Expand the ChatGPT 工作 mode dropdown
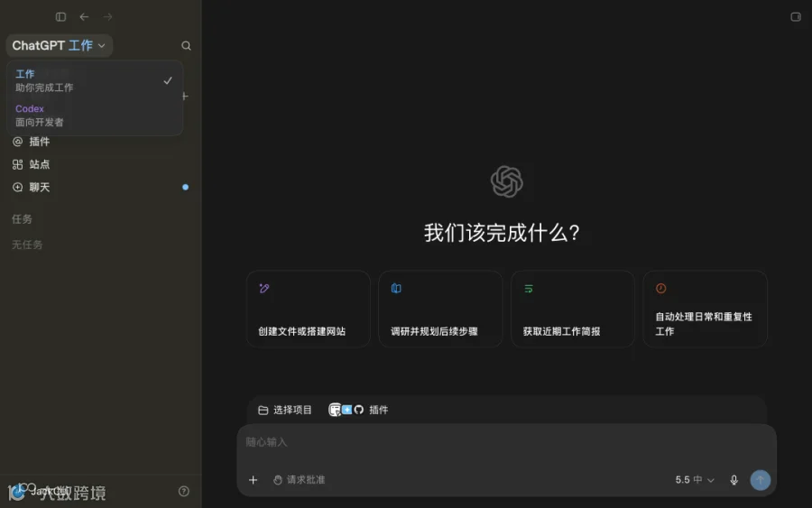The height and width of the screenshot is (508, 812). pos(59,46)
